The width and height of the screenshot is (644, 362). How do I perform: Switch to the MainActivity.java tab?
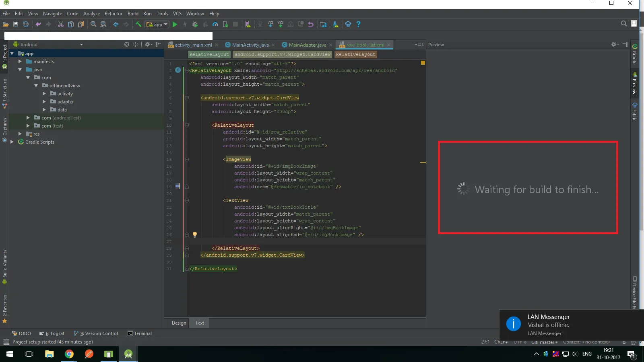250,45
